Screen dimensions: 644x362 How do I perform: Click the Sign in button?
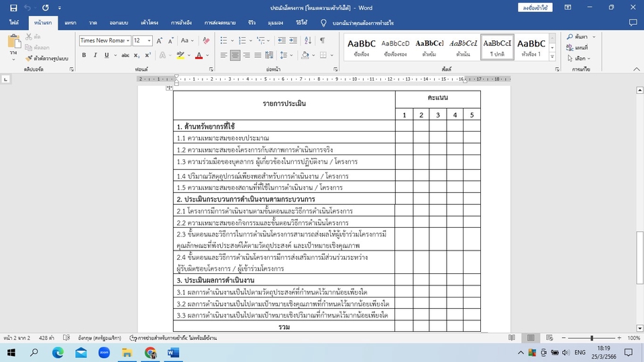(x=535, y=8)
